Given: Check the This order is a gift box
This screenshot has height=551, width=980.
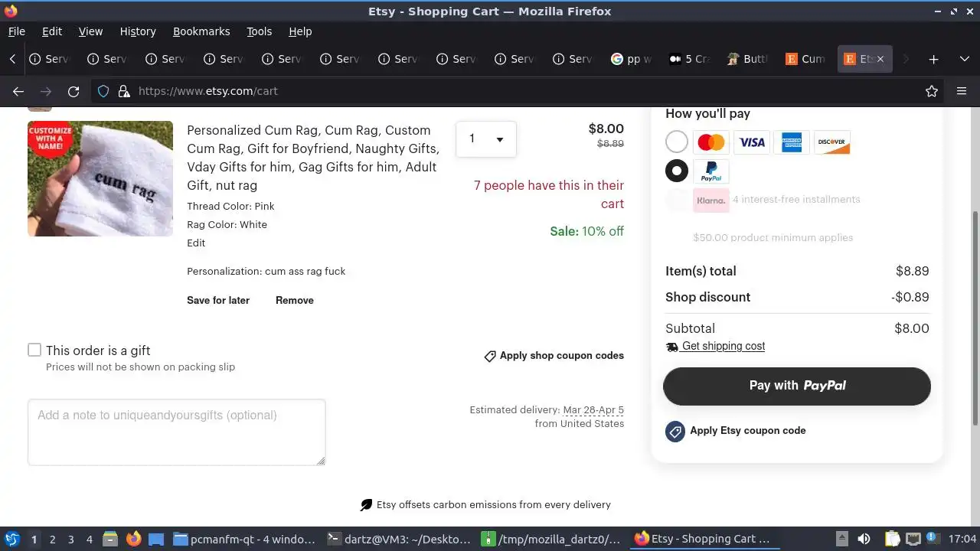Looking at the screenshot, I should (x=34, y=350).
